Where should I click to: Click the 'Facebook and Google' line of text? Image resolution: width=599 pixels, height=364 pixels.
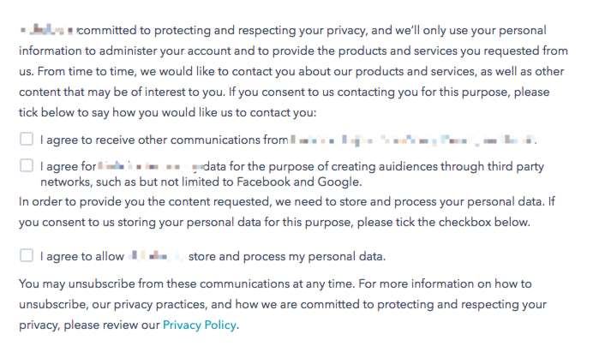tap(201, 182)
